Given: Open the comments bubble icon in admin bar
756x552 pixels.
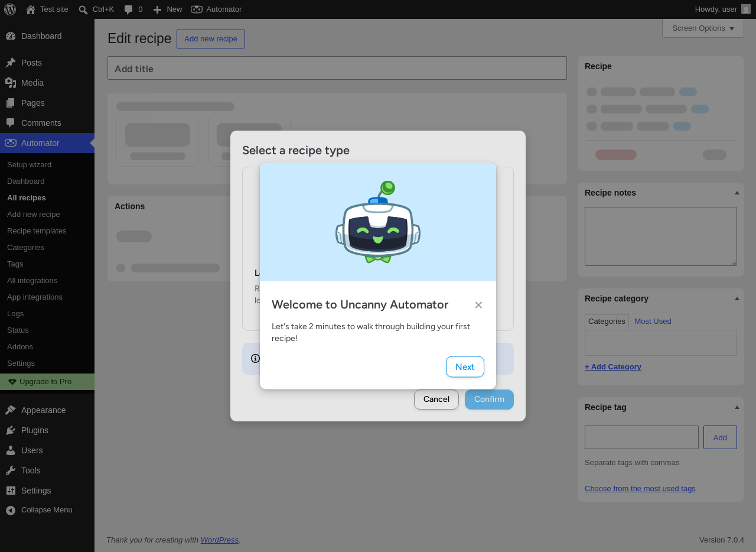Looking at the screenshot, I should [x=129, y=9].
